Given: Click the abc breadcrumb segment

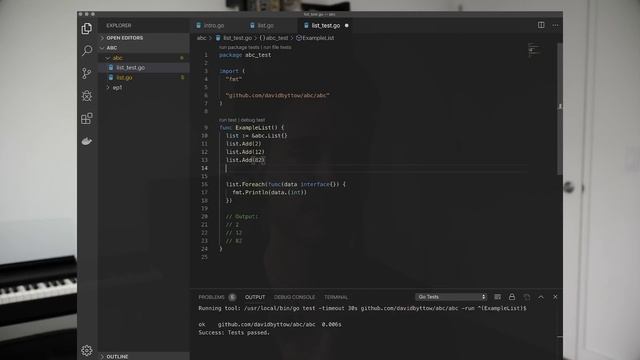Looking at the screenshot, I should [x=202, y=38].
